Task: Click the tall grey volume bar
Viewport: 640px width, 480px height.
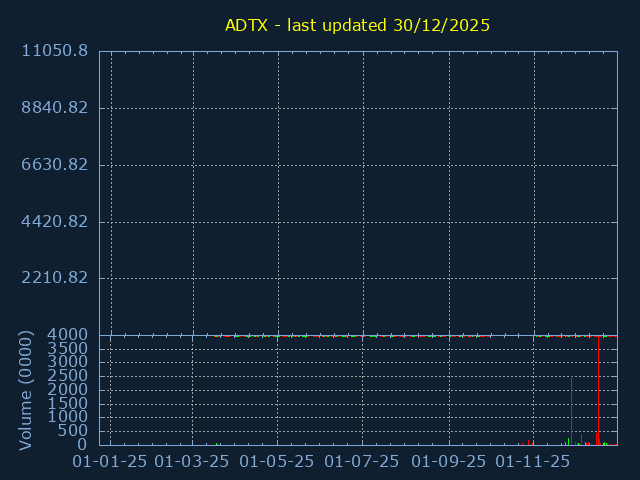Action: pyautogui.click(x=571, y=410)
